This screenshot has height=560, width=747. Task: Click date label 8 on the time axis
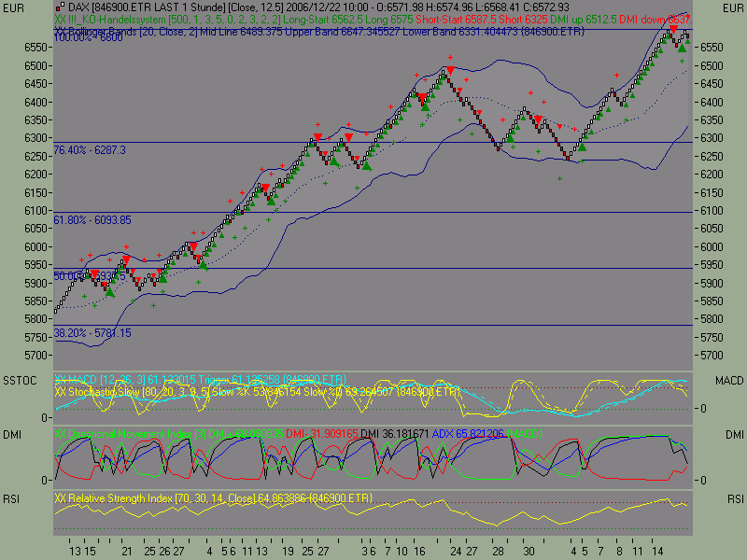tap(619, 552)
